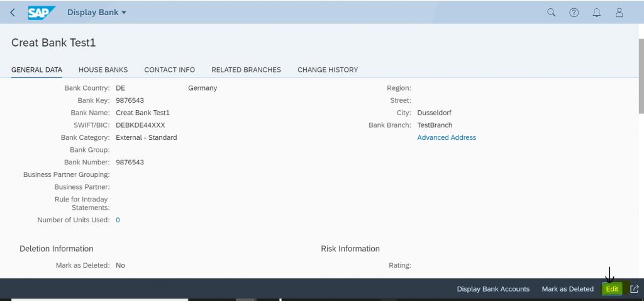Click the vertical scrollbar thumb

tap(641, 76)
